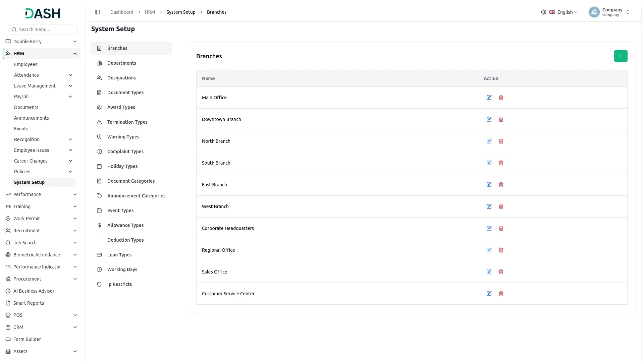
Task: Open the Company account switcher
Action: coord(609,12)
